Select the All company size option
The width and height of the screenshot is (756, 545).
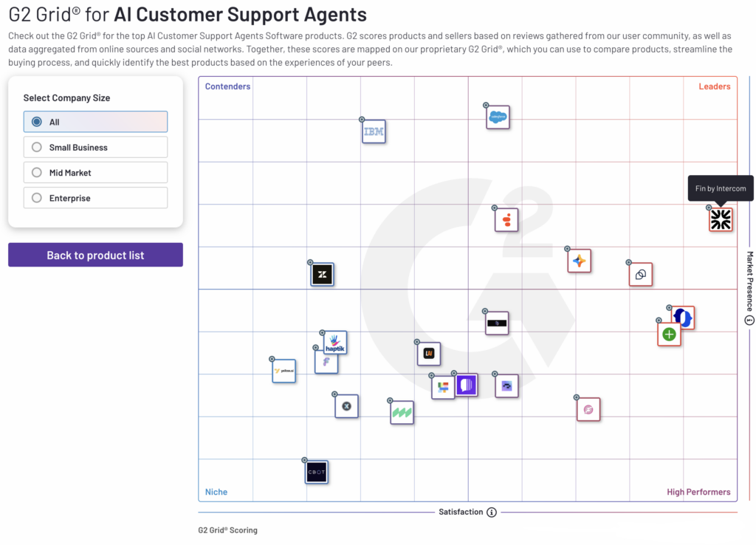(95, 122)
